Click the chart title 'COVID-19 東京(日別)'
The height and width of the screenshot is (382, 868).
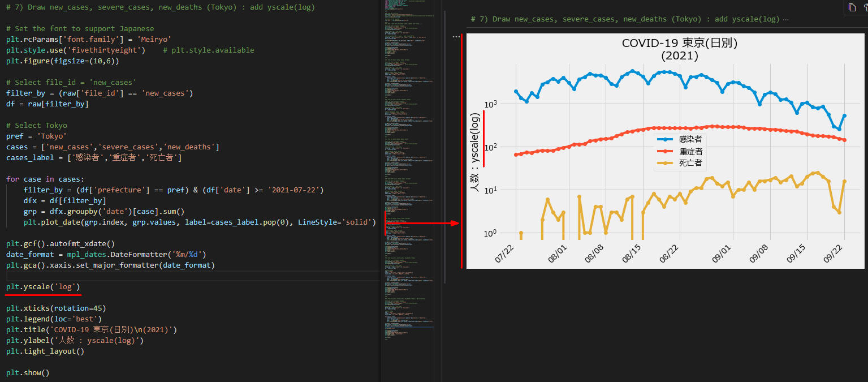pos(680,43)
